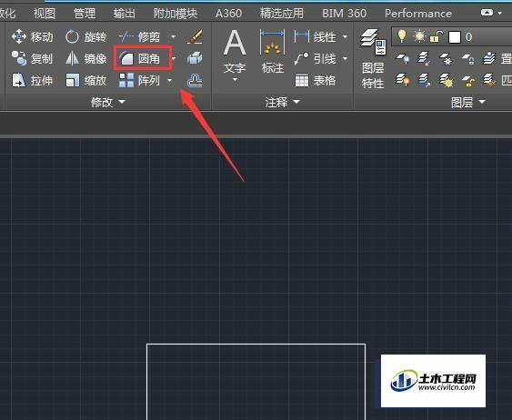Toggle layer freeze sun icon

coord(419,36)
